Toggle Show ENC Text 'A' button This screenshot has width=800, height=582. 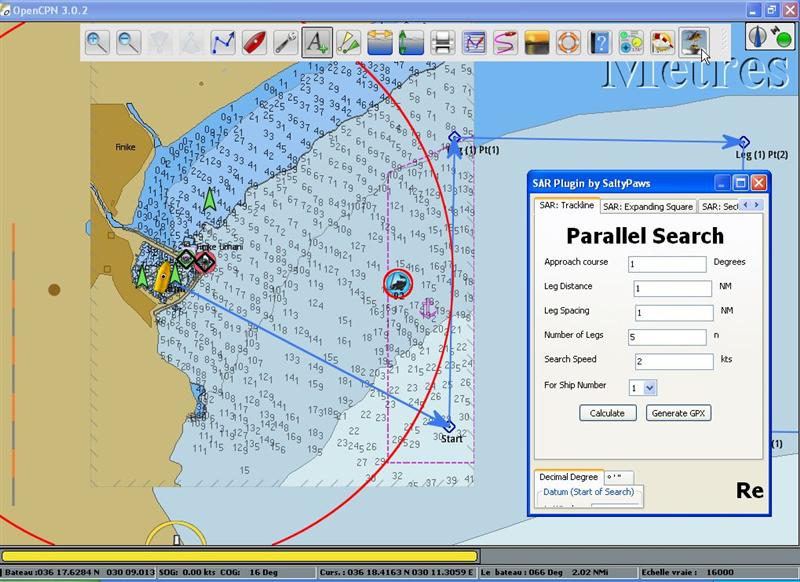(317, 42)
